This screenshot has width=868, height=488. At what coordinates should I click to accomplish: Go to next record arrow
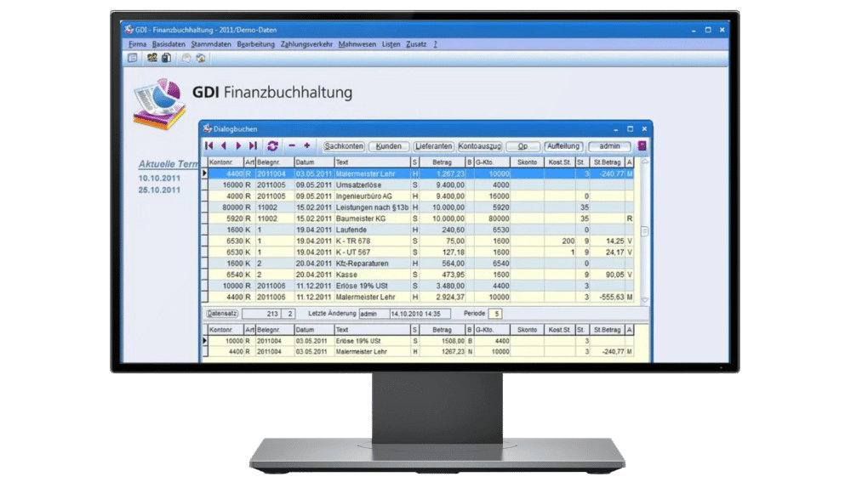(x=238, y=145)
